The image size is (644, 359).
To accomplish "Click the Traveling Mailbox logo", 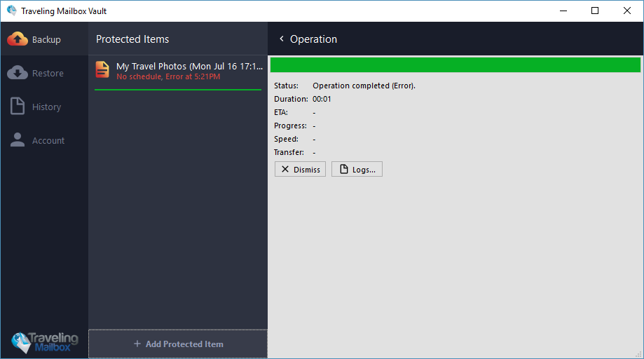I will [x=44, y=341].
